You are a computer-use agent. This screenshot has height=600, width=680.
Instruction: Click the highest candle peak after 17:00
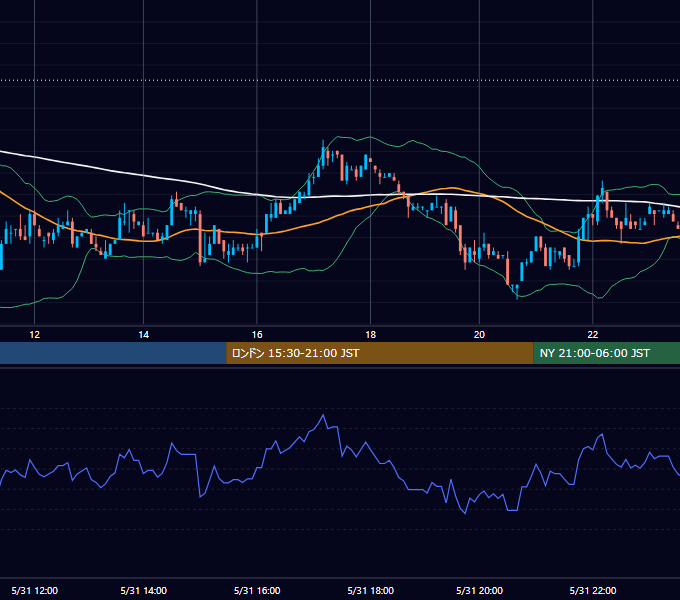(x=323, y=154)
